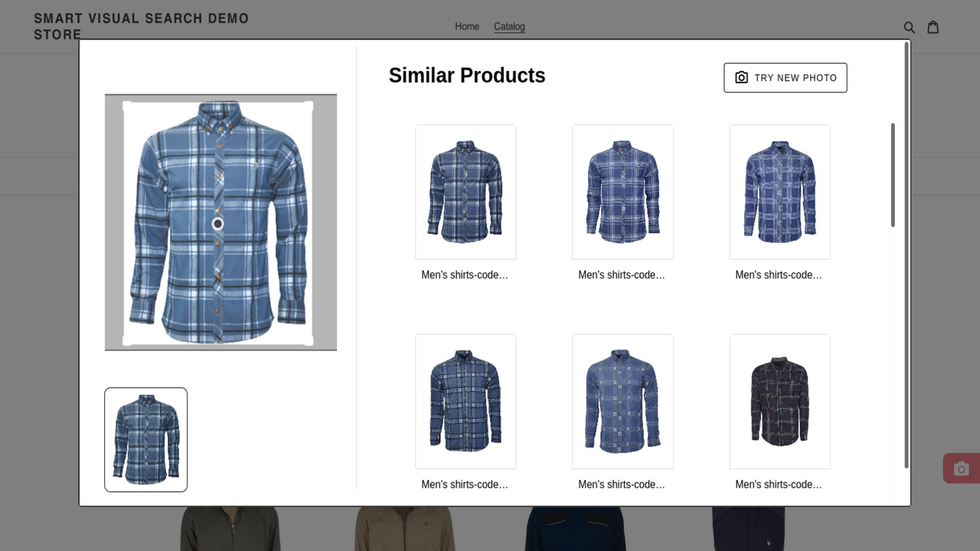Select the query image thumbnail below the preview
The image size is (980, 551).
(145, 439)
